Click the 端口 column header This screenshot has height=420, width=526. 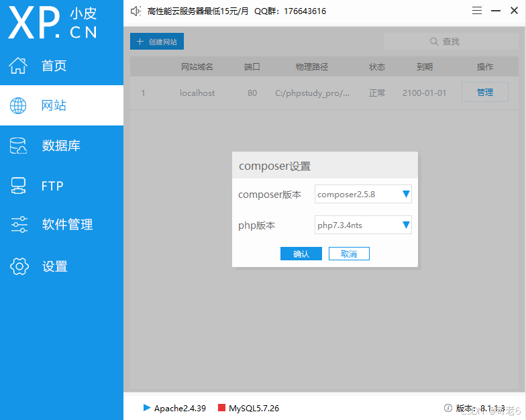252,66
